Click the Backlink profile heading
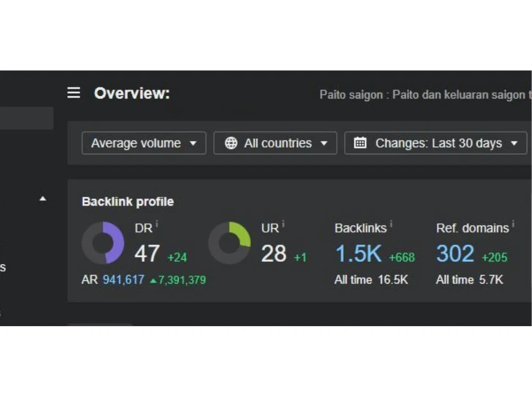Screen dimensions: 532x399 point(128,202)
